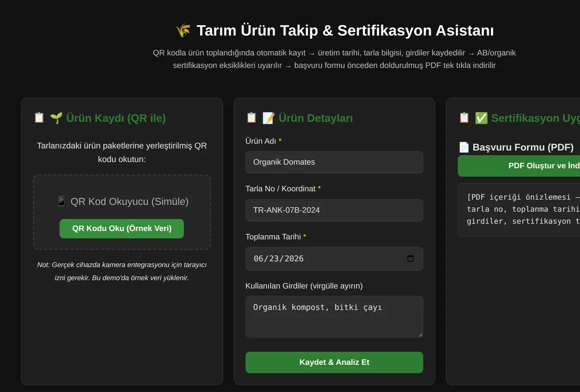580x392 pixels.
Task: Click the PDF içeriği önizlemesi preview box
Action: point(519,210)
